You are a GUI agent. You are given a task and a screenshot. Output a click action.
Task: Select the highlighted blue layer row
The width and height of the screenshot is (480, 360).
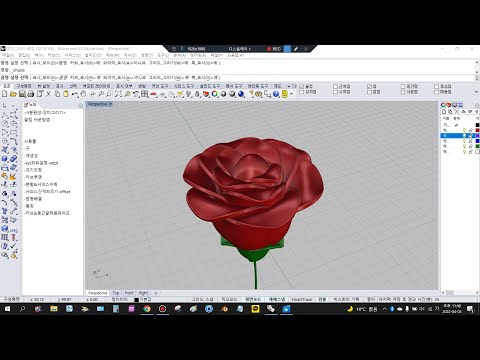460,136
